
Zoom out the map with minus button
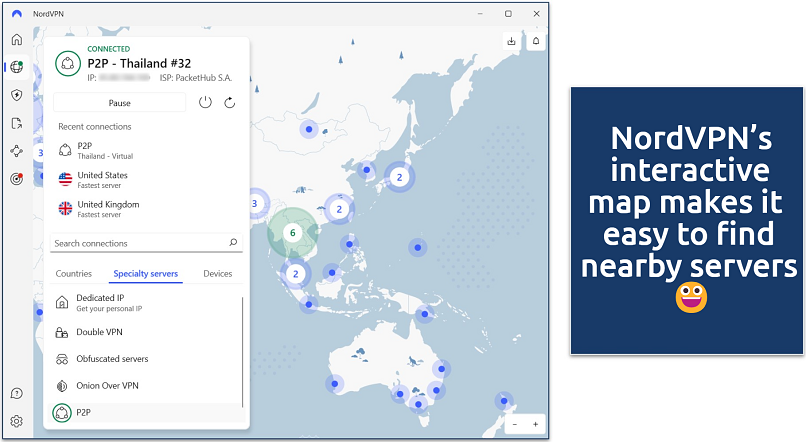tap(515, 424)
